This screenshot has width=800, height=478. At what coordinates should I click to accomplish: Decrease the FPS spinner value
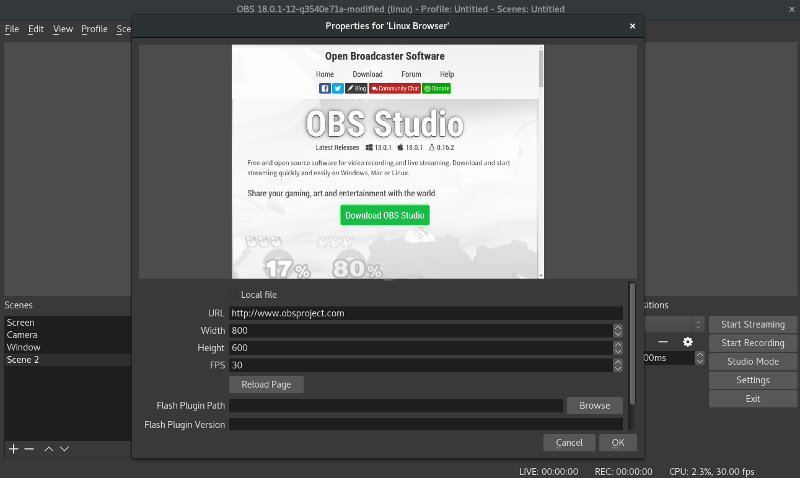coord(618,369)
